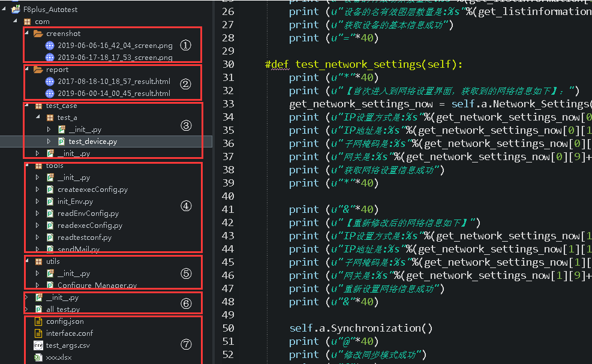
Task: Select the test_device.py file name
Action: point(93,142)
